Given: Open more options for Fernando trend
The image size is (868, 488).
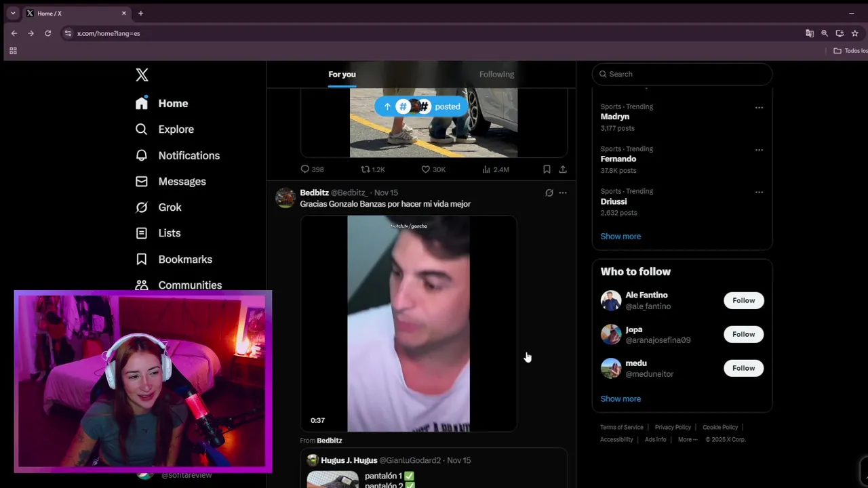Looking at the screenshot, I should pyautogui.click(x=759, y=150).
